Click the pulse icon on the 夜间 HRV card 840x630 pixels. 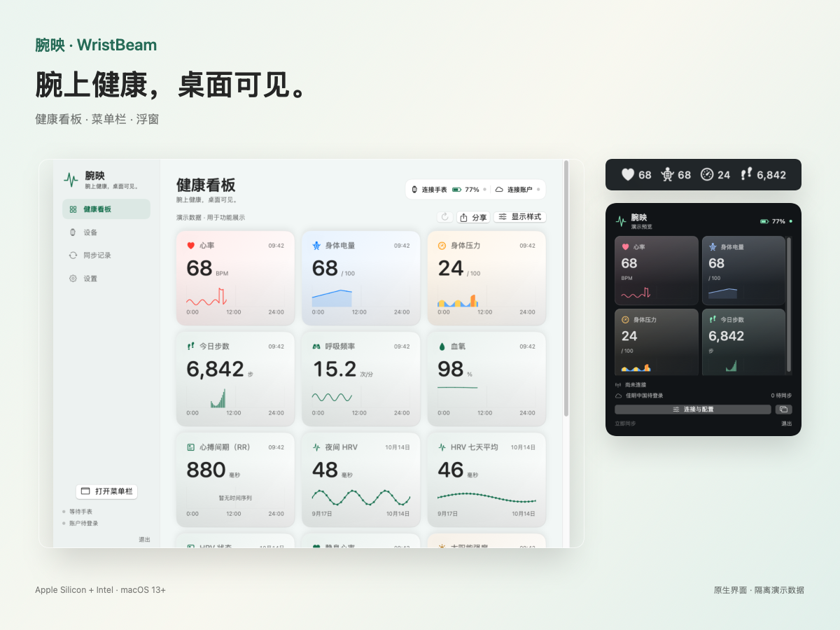316,447
